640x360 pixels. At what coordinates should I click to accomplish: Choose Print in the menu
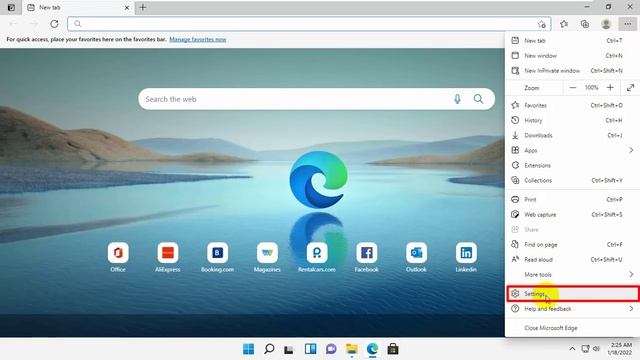tap(572, 200)
